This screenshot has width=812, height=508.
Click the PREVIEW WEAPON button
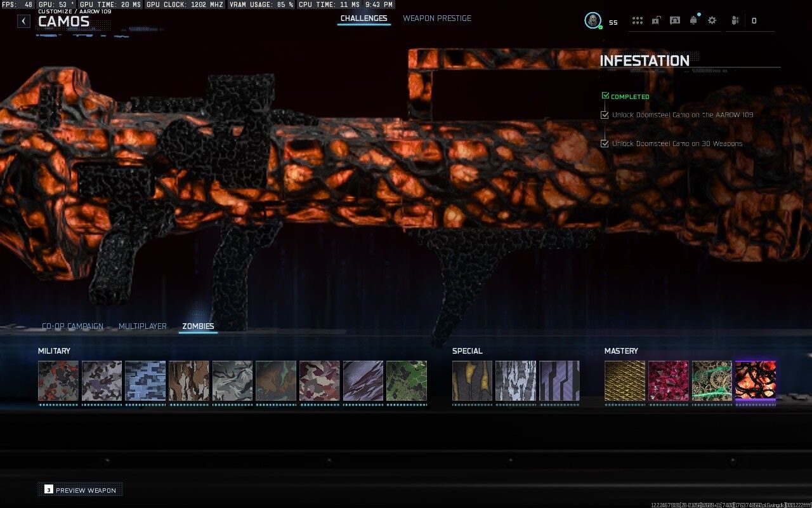tap(80, 490)
